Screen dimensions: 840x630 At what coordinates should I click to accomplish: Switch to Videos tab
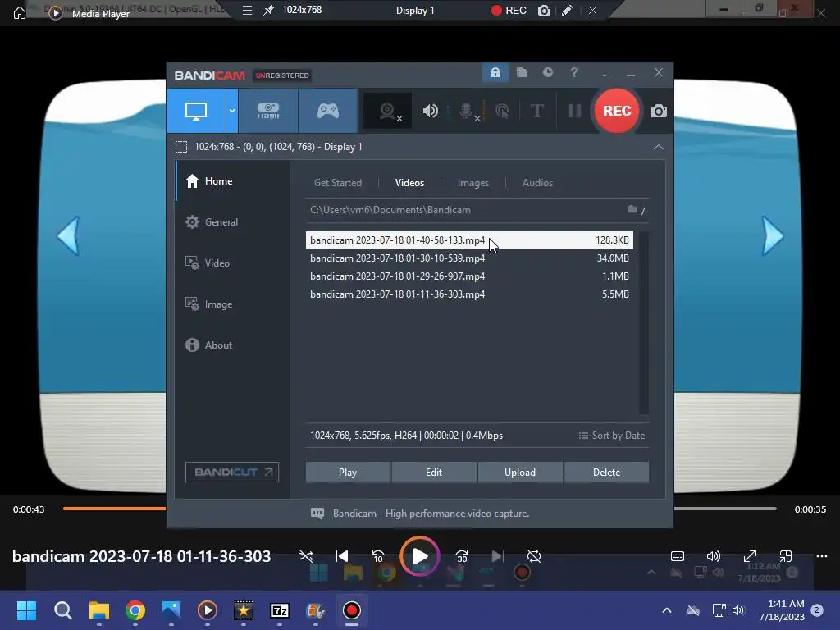(409, 183)
